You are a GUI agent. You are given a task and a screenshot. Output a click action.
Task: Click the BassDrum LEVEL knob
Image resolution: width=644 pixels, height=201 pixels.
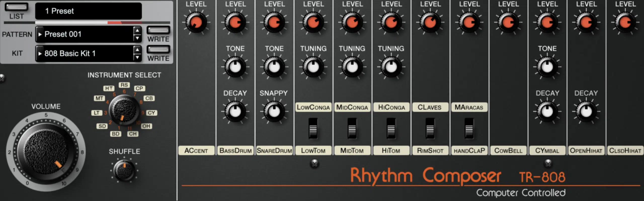(x=235, y=22)
